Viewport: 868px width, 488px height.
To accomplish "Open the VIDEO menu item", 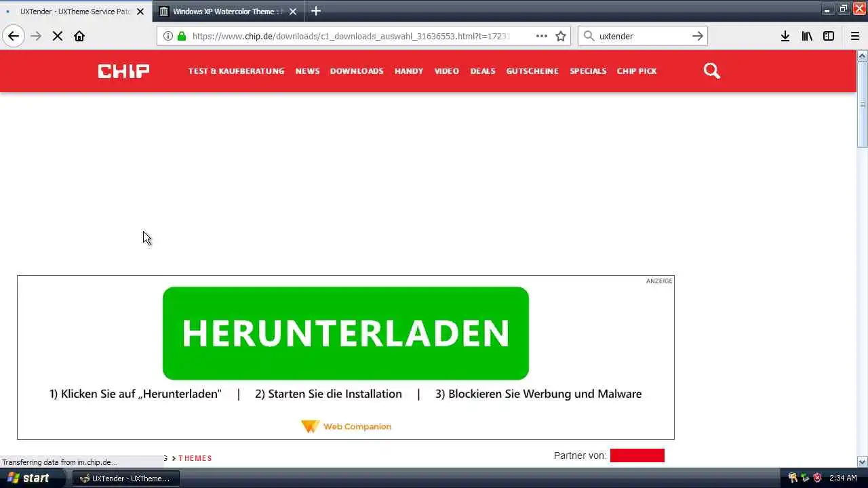I will (447, 71).
